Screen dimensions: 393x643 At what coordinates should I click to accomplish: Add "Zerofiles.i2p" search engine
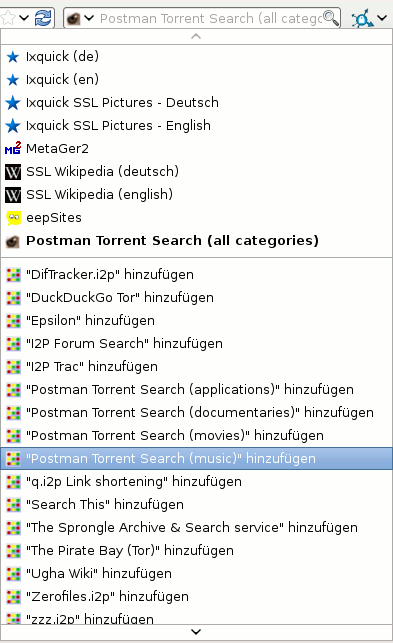coord(196,596)
